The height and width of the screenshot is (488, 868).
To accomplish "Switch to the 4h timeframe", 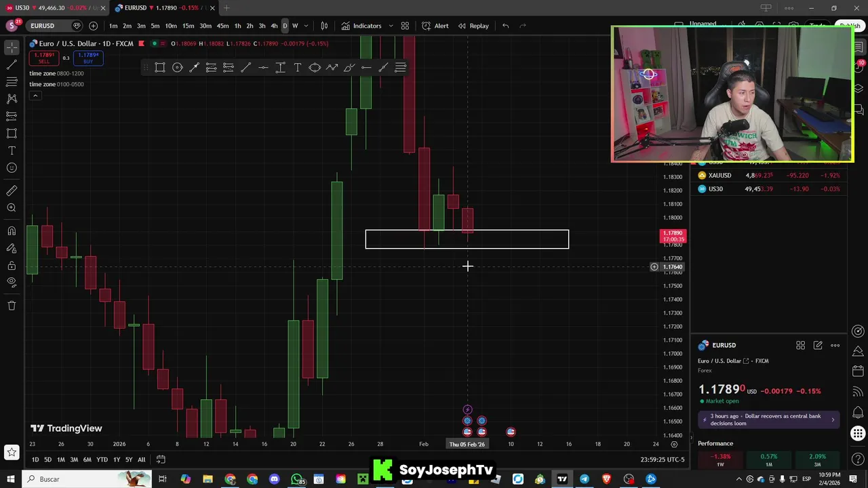I will coord(274,26).
